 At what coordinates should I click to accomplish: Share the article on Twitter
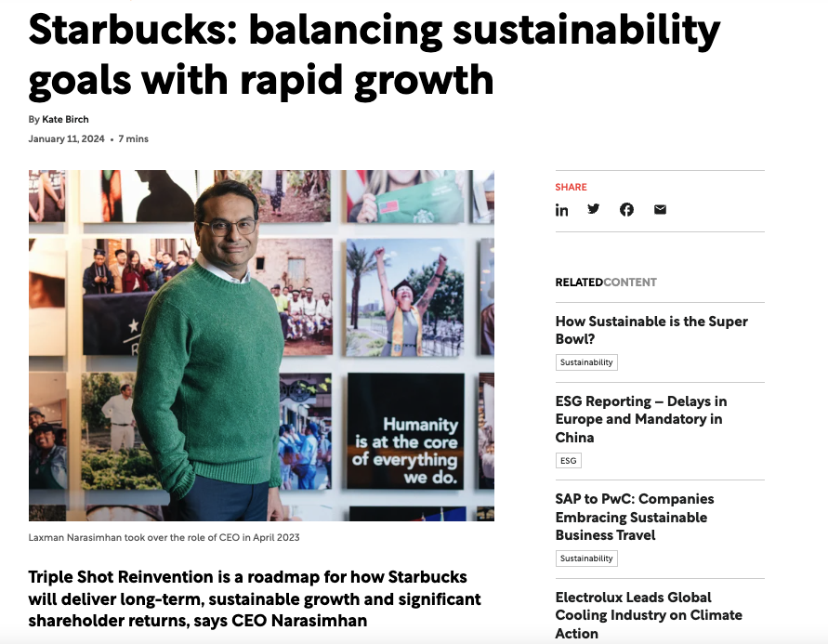[x=594, y=209]
